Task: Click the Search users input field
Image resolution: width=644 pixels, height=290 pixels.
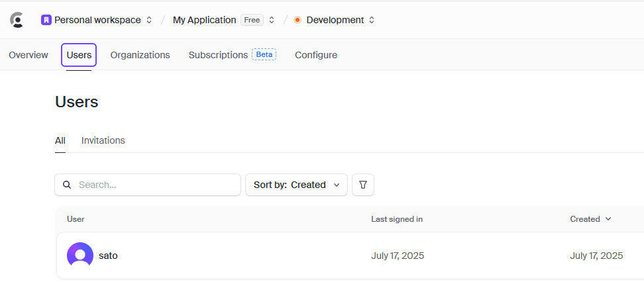Action: (x=156, y=185)
